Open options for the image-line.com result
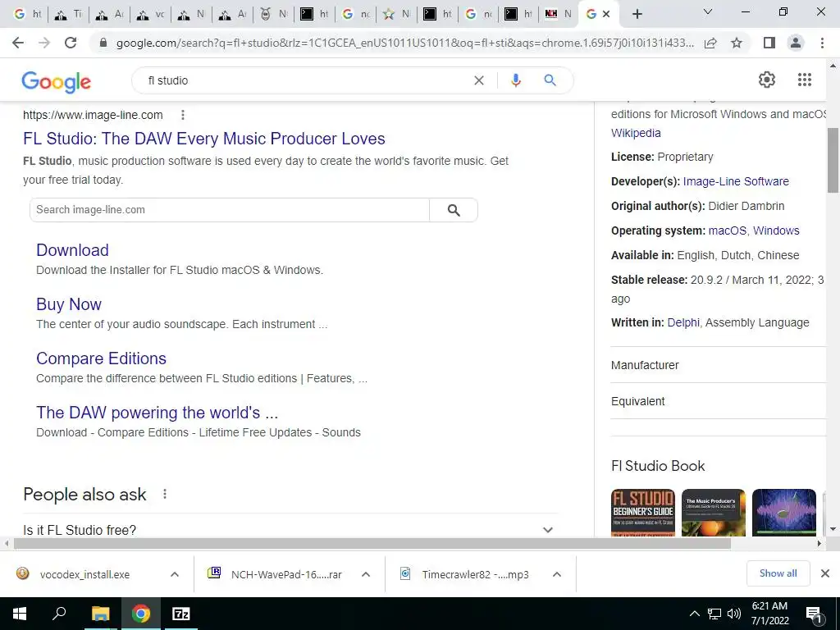The image size is (840, 630). point(183,115)
